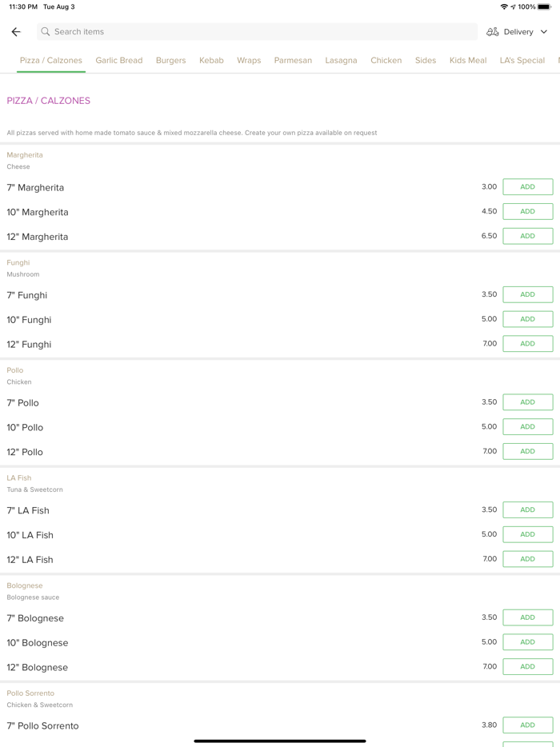The height and width of the screenshot is (747, 560).
Task: Expand the Delivery dropdown chevron
Action: tap(544, 32)
